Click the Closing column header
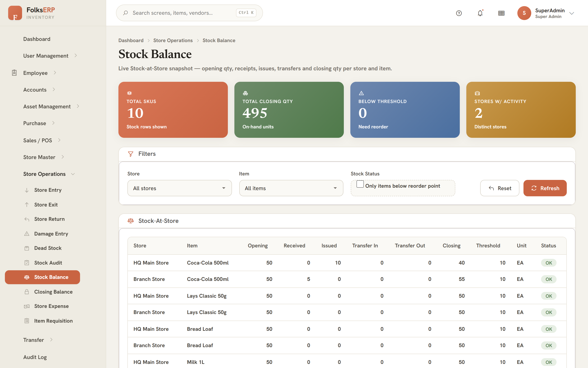The height and width of the screenshot is (368, 588). click(x=451, y=246)
